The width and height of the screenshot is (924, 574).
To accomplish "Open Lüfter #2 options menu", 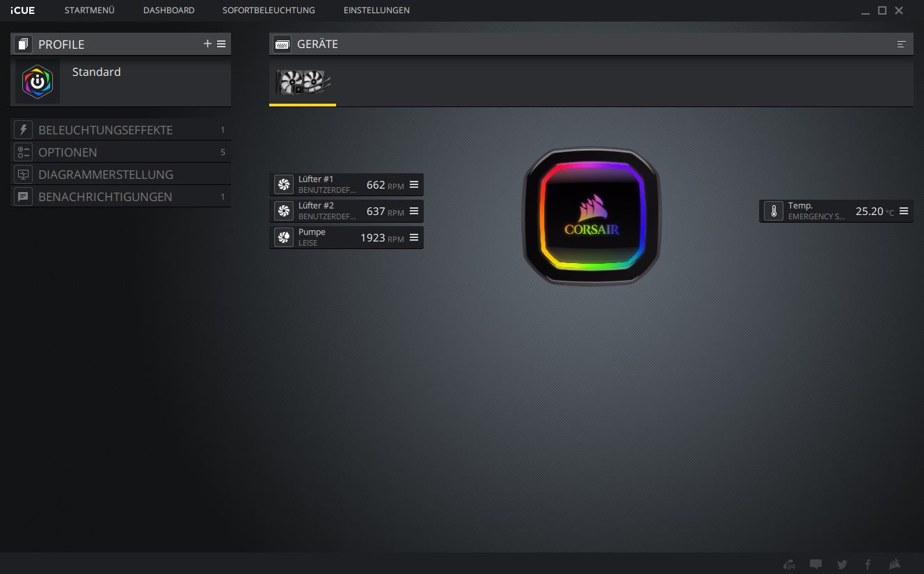I will (414, 211).
